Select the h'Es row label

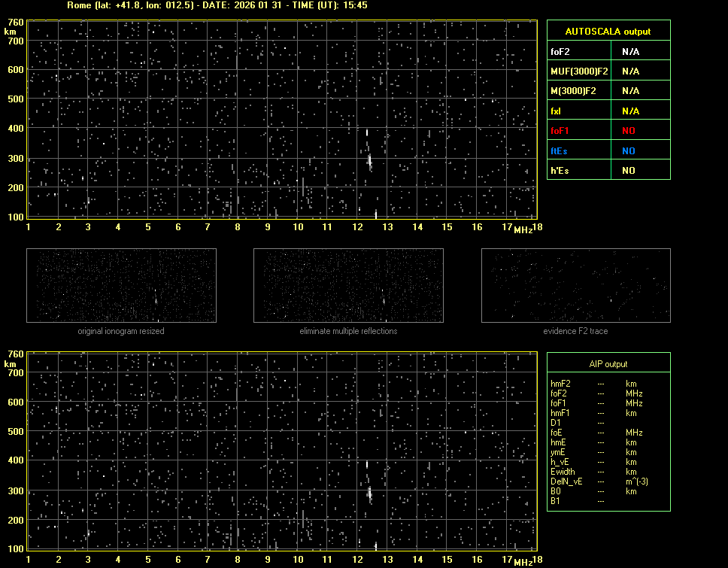coord(560,171)
